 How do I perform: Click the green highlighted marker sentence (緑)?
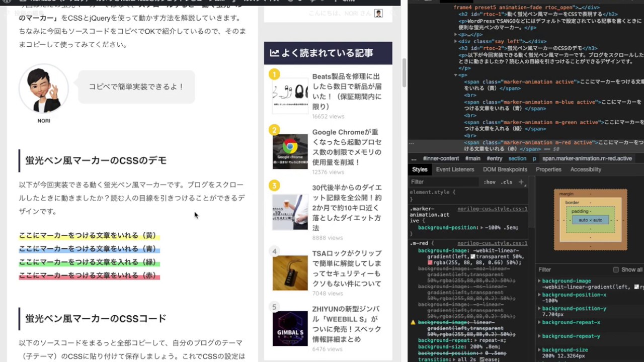(x=89, y=262)
